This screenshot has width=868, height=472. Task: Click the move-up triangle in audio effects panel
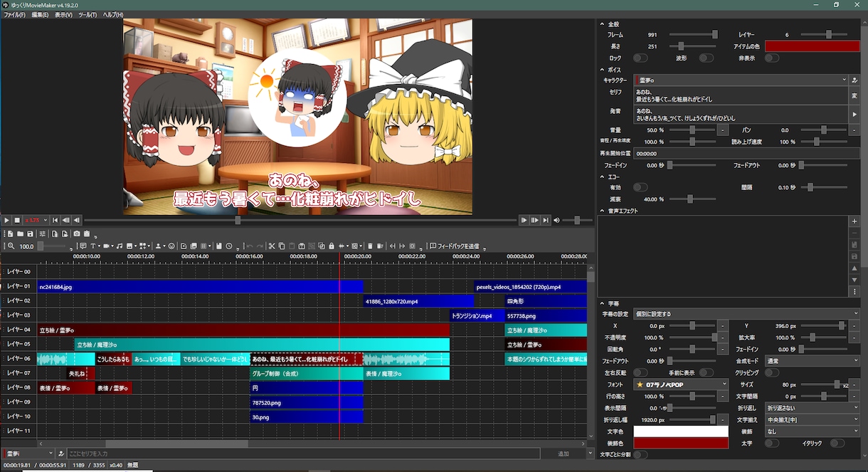coord(854,268)
